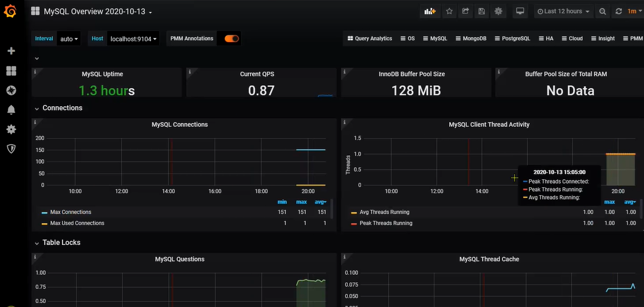644x307 pixels.
Task: Click the Current QPS panel title
Action: pyautogui.click(x=257, y=74)
